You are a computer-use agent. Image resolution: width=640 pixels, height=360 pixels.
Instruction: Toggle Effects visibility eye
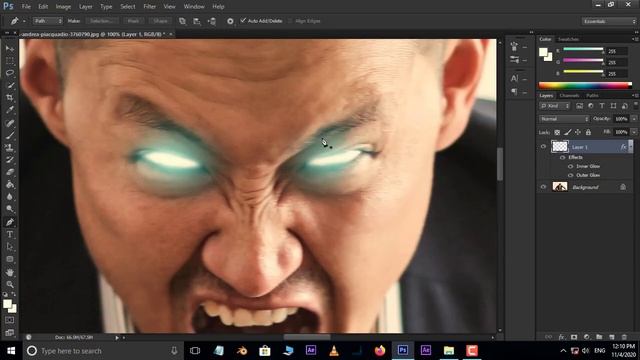point(563,157)
